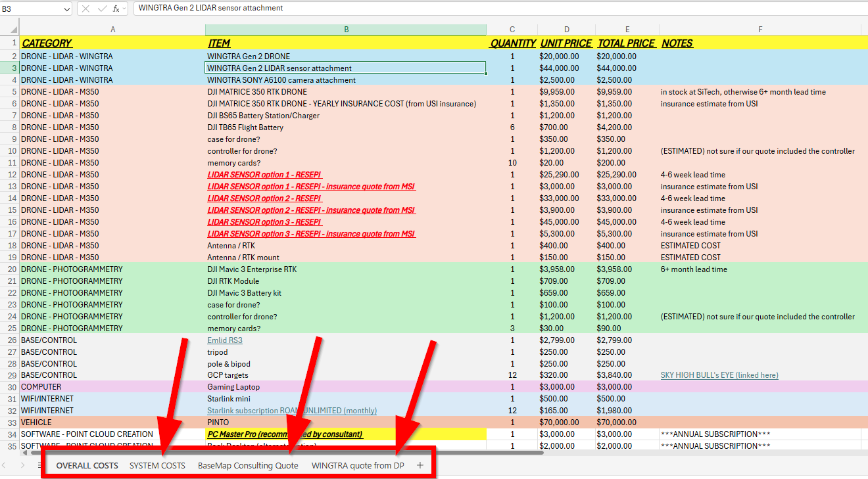Select the Antenna / RTK mount cell

pos(346,257)
